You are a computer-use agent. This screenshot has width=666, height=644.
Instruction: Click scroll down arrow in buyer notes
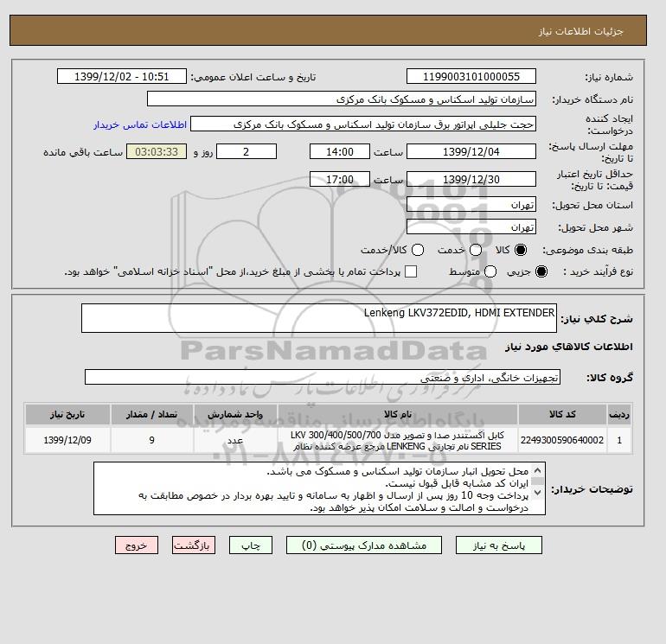(x=537, y=493)
